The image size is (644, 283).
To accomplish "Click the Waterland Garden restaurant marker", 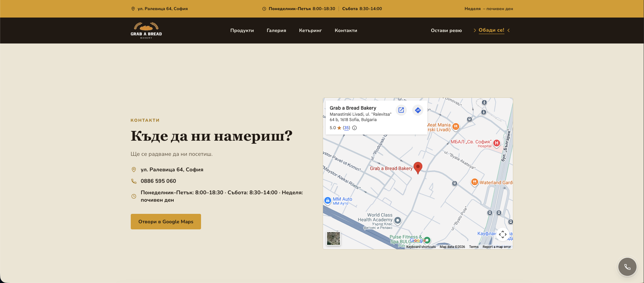I will 474,182.
